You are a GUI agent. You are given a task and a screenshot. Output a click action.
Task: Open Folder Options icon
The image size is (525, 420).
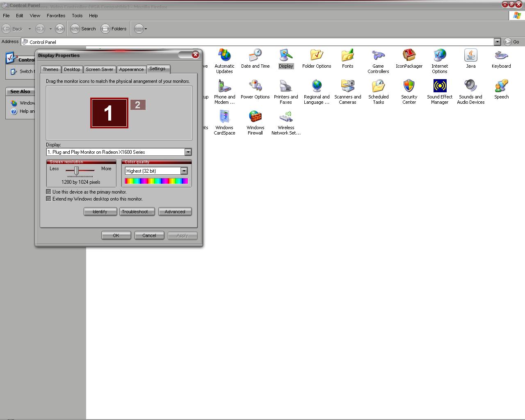317,58
